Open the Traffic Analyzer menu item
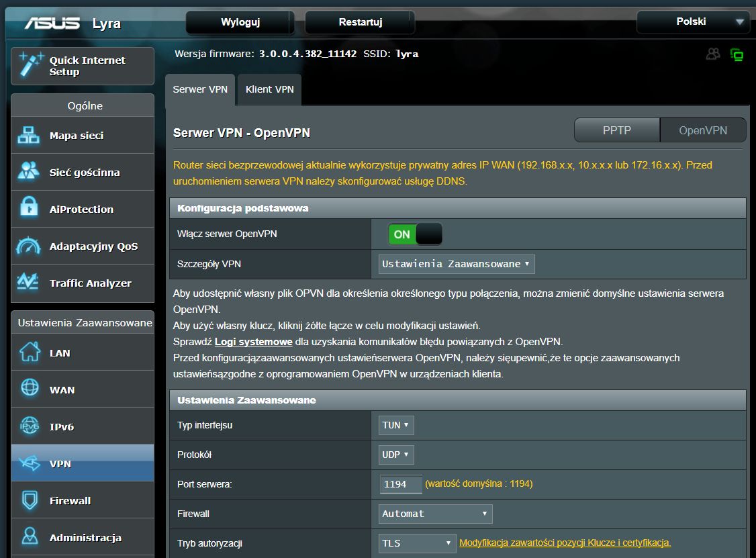The height and width of the screenshot is (558, 756). 83,283
